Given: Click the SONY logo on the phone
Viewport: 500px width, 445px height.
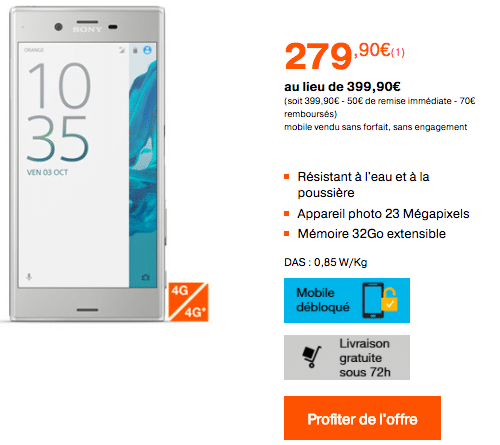Looking at the screenshot, I should pos(87,30).
